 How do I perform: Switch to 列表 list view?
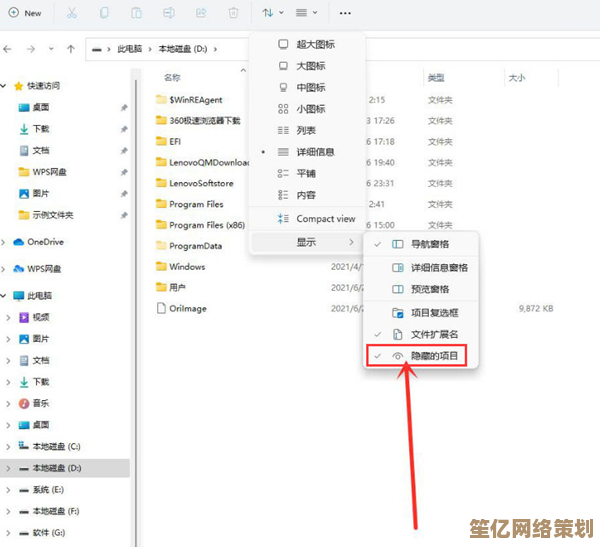tap(306, 130)
